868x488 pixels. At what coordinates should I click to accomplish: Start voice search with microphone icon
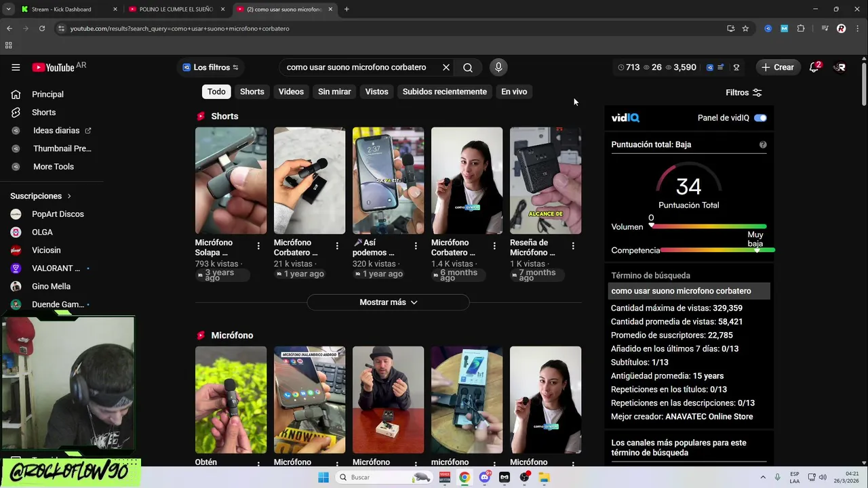point(498,67)
